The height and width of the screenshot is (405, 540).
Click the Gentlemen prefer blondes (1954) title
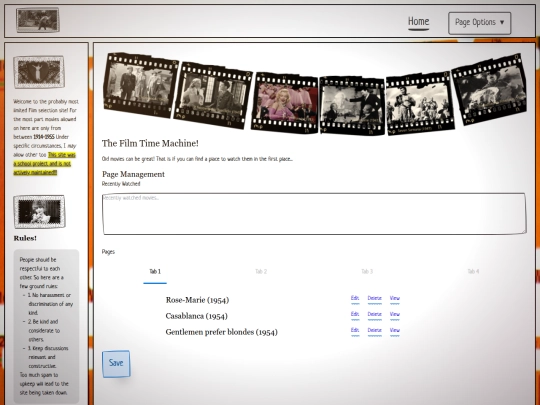pyautogui.click(x=221, y=332)
